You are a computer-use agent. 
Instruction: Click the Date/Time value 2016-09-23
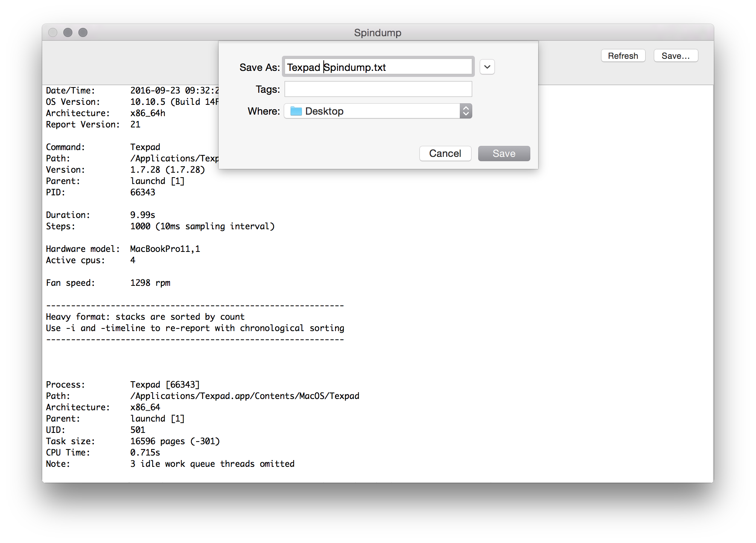coord(155,90)
